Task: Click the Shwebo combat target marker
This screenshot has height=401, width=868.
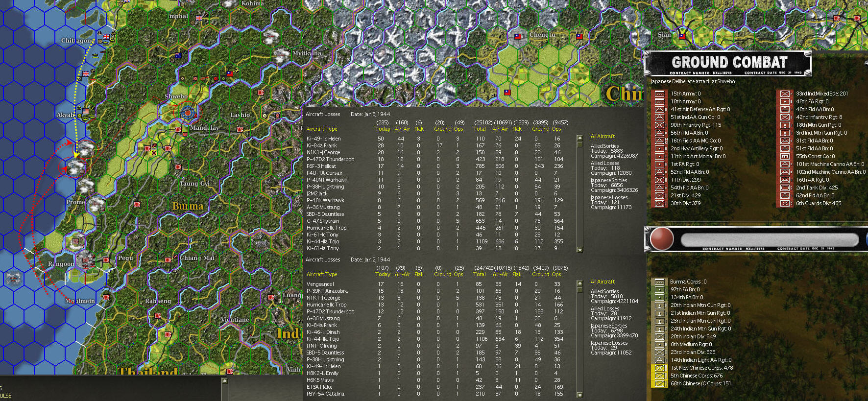Action: tap(188, 113)
